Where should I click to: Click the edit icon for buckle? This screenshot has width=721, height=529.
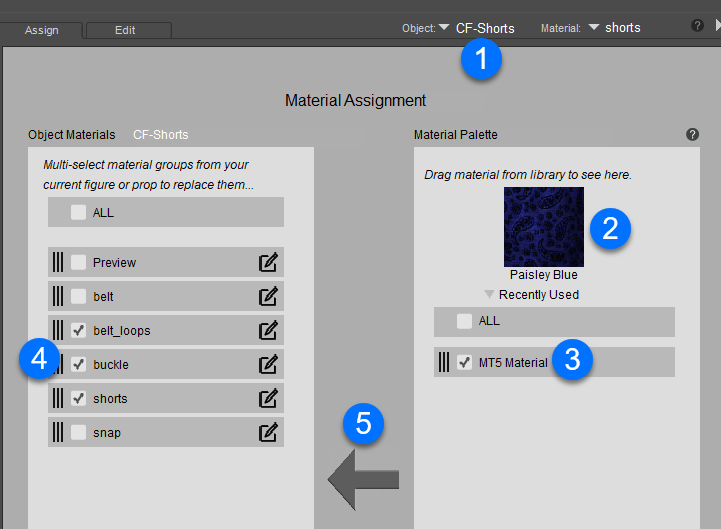pyautogui.click(x=268, y=365)
